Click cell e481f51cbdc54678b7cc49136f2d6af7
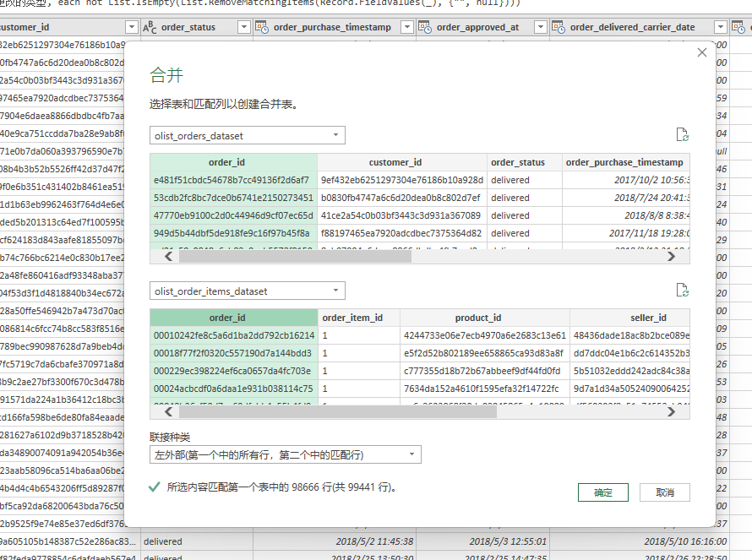Screen dimensions: 752x560 233,180
